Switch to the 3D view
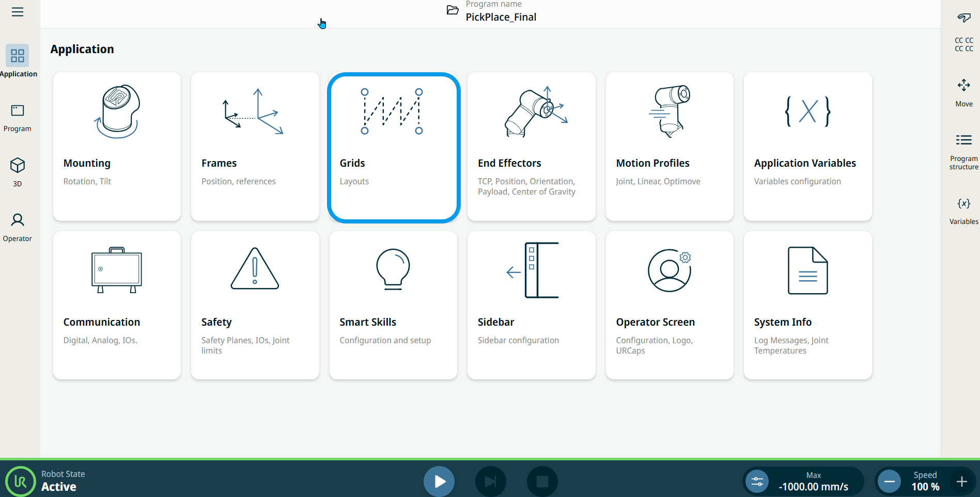This screenshot has height=497, width=980. (x=18, y=172)
